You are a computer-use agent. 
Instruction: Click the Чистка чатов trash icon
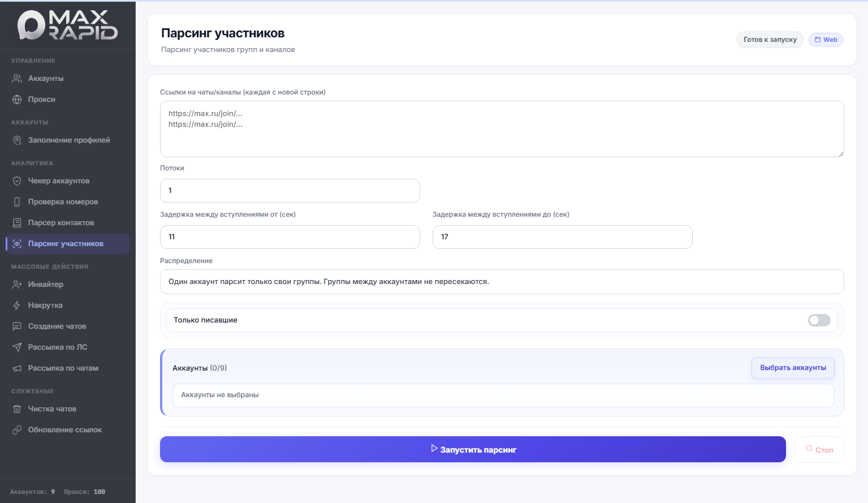coord(17,409)
